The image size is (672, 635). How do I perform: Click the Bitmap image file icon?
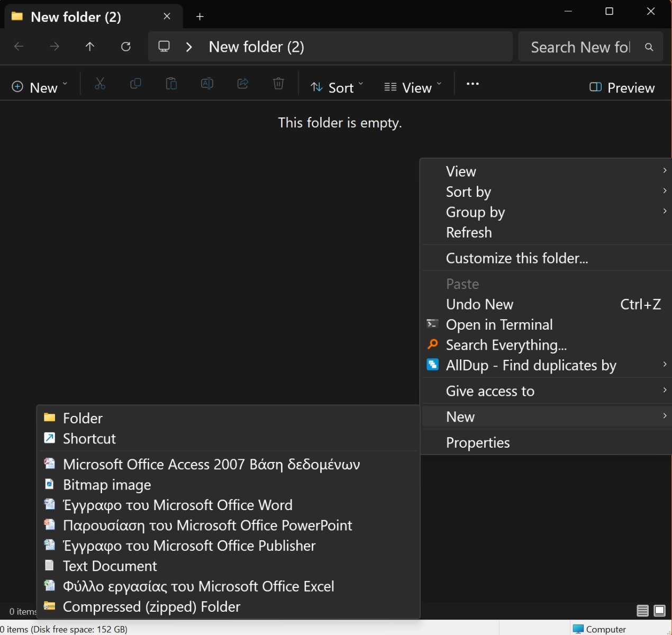(x=49, y=484)
